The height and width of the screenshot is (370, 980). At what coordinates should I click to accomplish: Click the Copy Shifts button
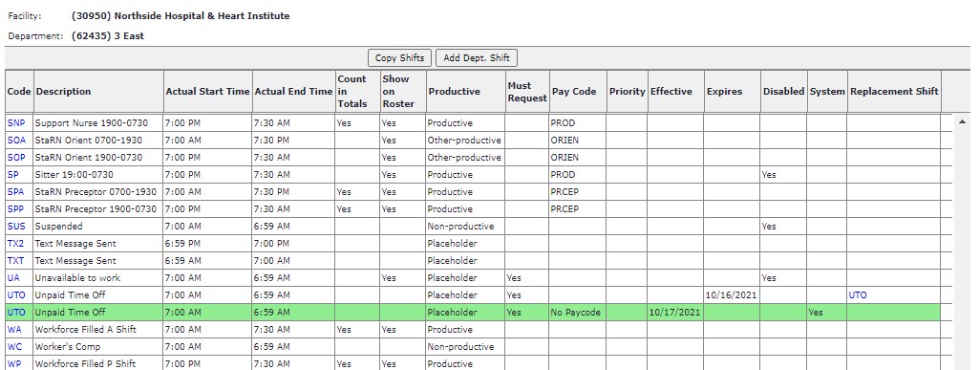coord(399,58)
